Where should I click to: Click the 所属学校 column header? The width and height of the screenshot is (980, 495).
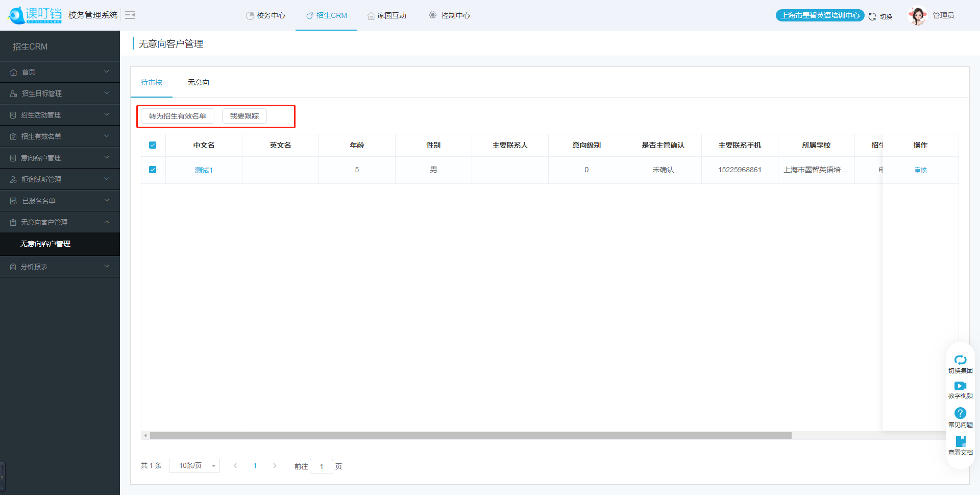[816, 145]
